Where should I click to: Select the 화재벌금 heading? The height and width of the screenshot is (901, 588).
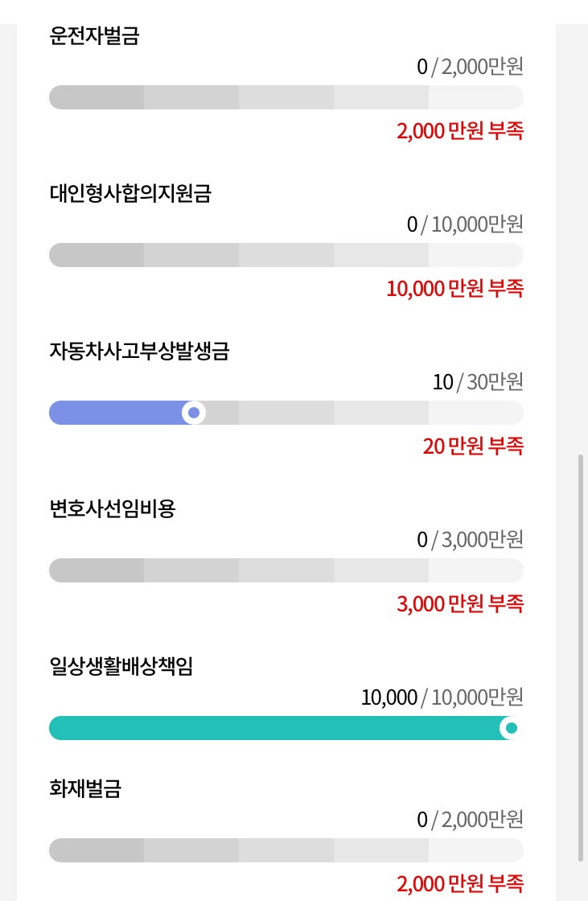(85, 788)
